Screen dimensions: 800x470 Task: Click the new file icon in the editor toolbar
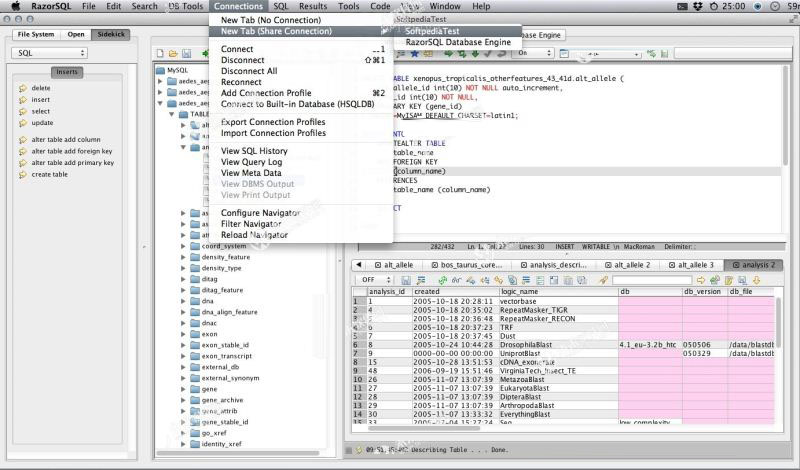pyautogui.click(x=160, y=54)
